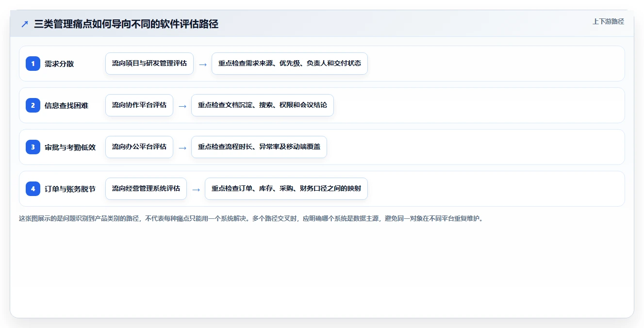Click the footnote beginning 这张图展示的是问题识别

[x=251, y=218]
